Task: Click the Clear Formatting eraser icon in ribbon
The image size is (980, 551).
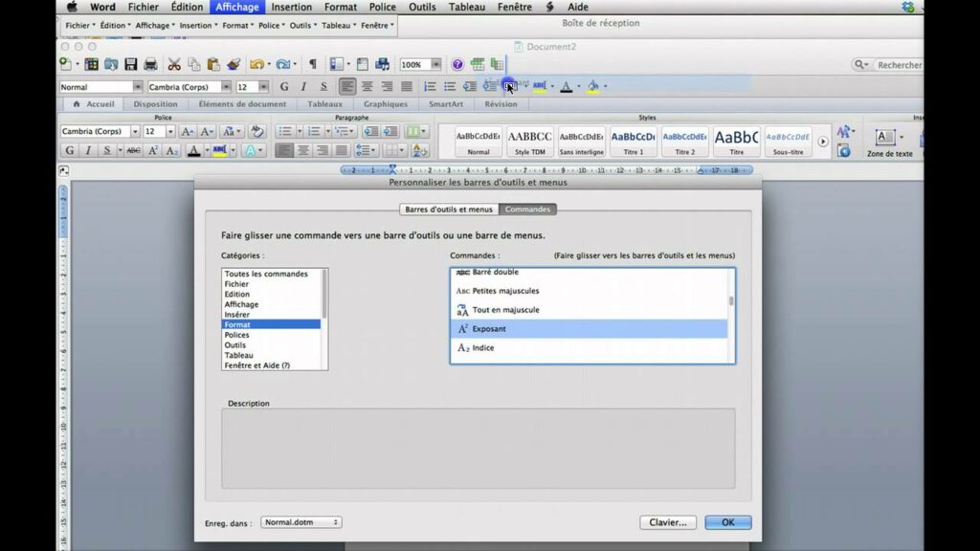Action: pos(256,131)
